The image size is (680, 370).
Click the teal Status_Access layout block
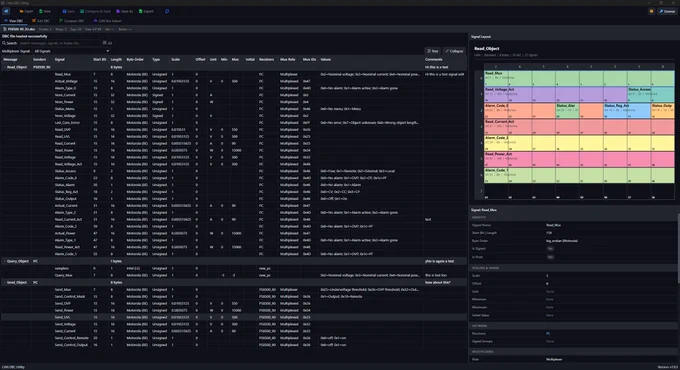pyautogui.click(x=651, y=94)
